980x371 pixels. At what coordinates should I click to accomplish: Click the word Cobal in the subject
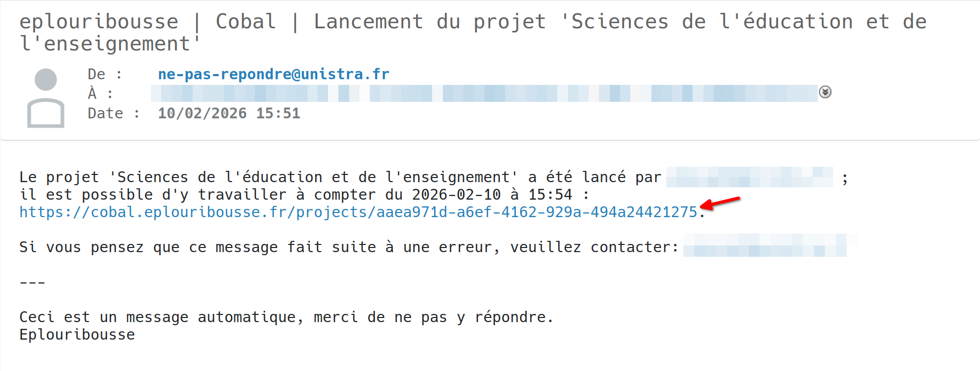click(246, 22)
